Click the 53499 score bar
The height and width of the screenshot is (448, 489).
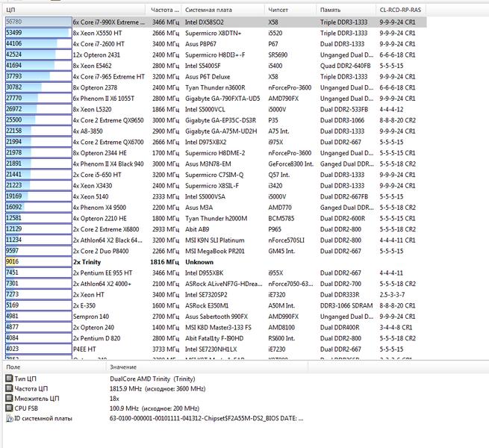(x=39, y=33)
